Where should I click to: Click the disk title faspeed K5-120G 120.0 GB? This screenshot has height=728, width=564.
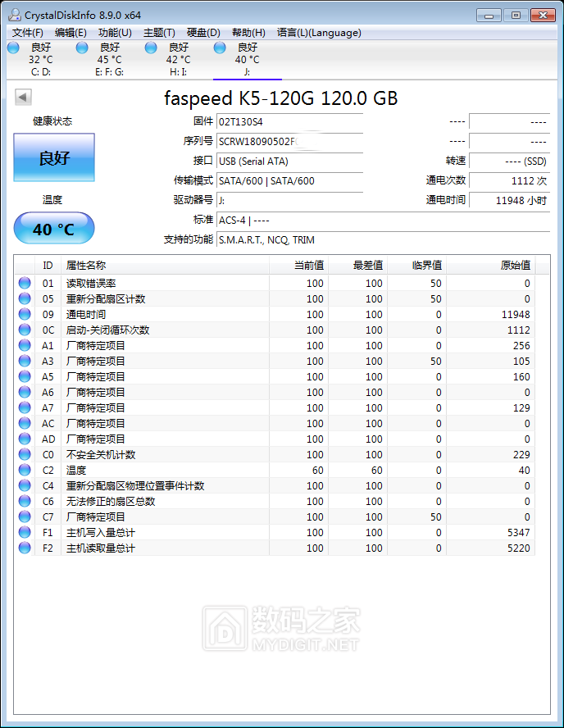click(x=281, y=98)
